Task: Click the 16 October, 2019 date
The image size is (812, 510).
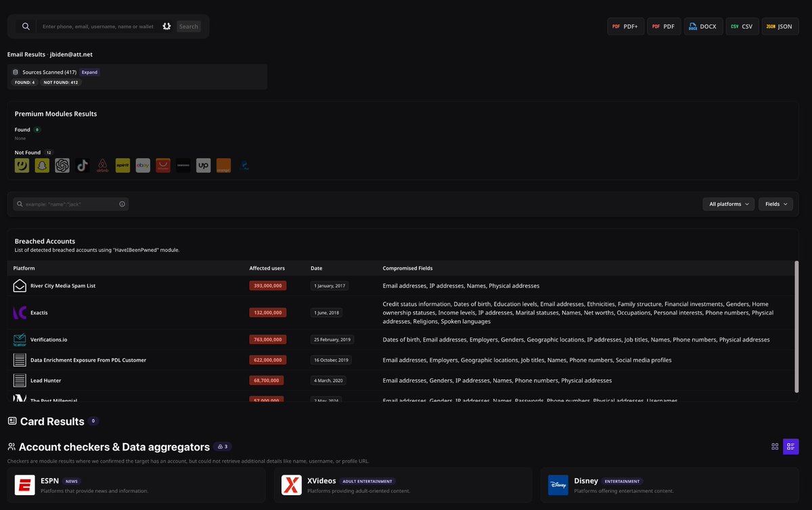Action: (332, 360)
